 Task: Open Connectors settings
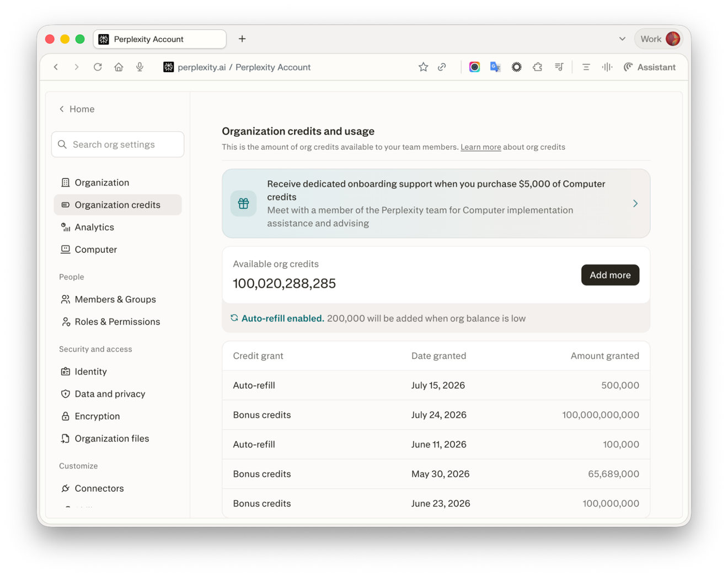(117, 488)
